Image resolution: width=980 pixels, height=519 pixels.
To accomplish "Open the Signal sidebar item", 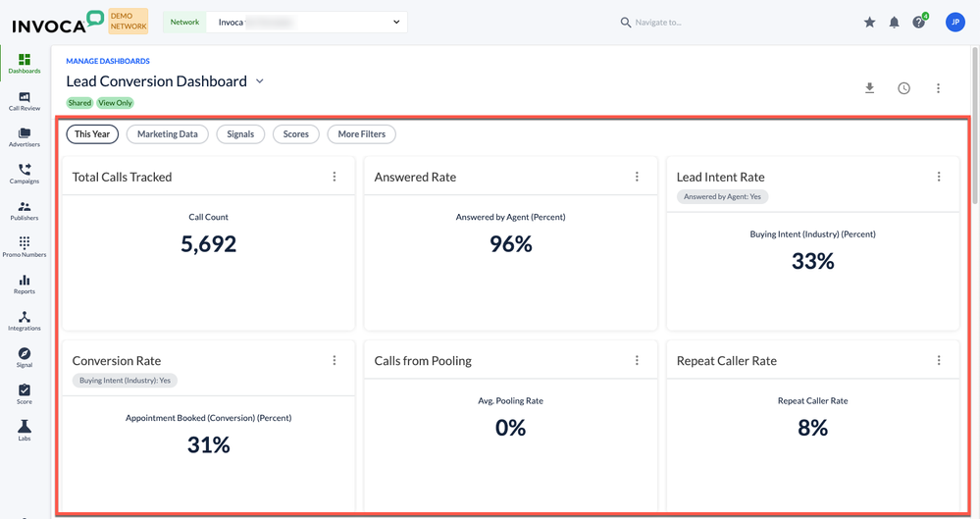I will click(x=25, y=358).
